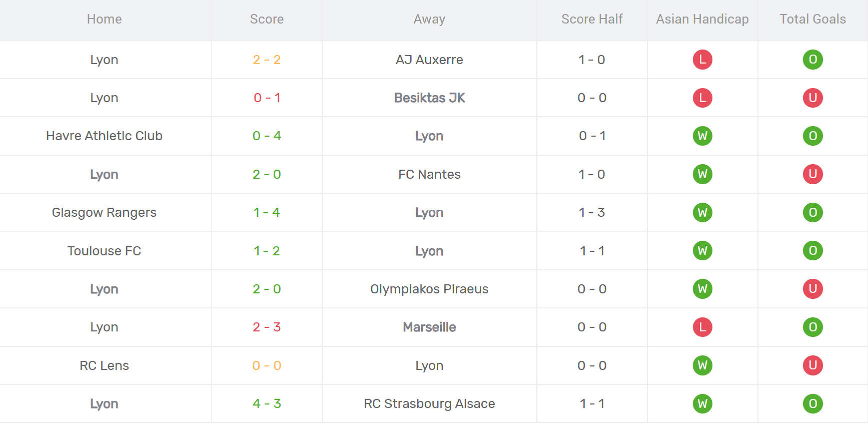Click green O total goals badge for AJ Auxerre

tap(812, 60)
